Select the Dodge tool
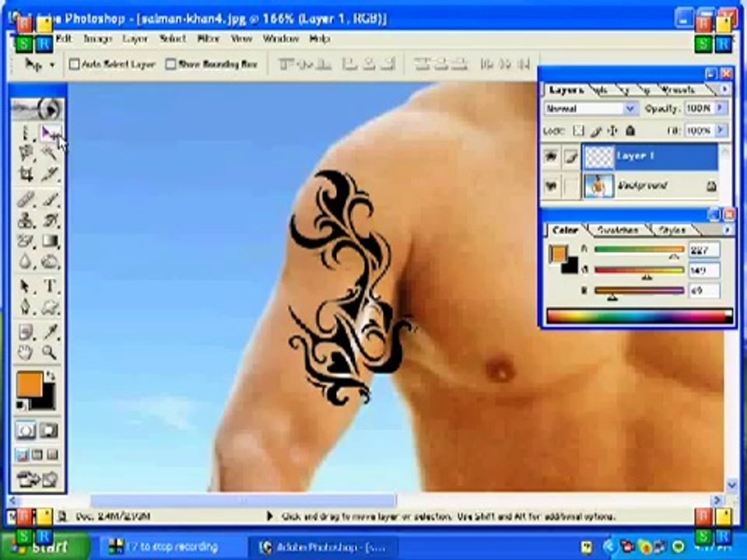Viewport: 747px width, 560px height. pyautogui.click(x=50, y=261)
